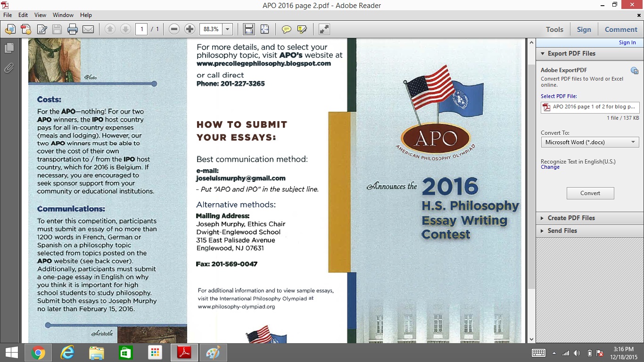644x362 pixels.
Task: Open the zoom level dropdown arrow
Action: (228, 29)
